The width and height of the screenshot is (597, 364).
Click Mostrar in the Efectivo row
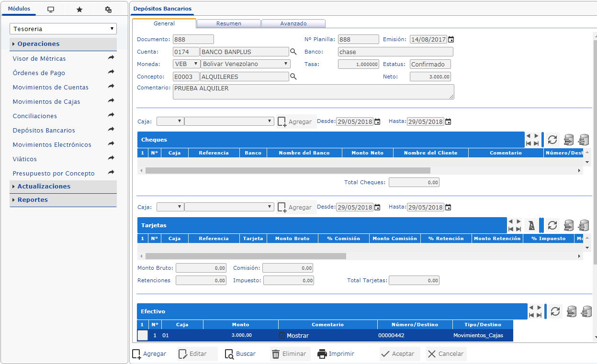tap(294, 335)
